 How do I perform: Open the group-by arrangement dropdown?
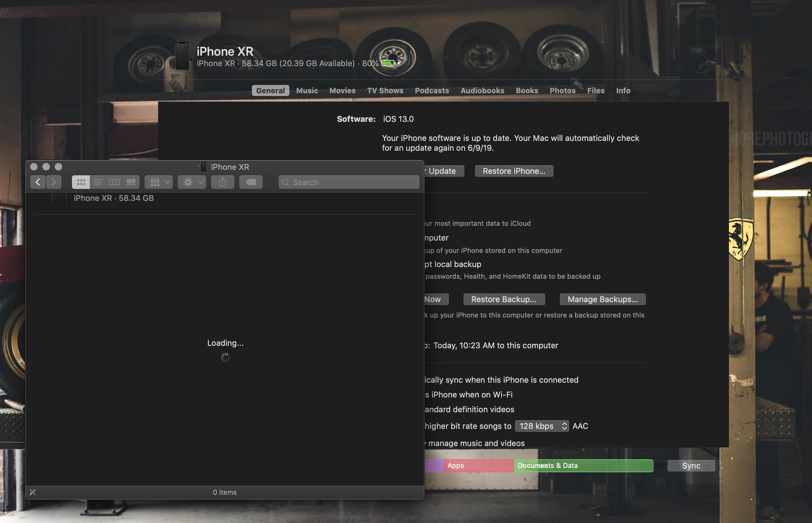[x=159, y=182]
